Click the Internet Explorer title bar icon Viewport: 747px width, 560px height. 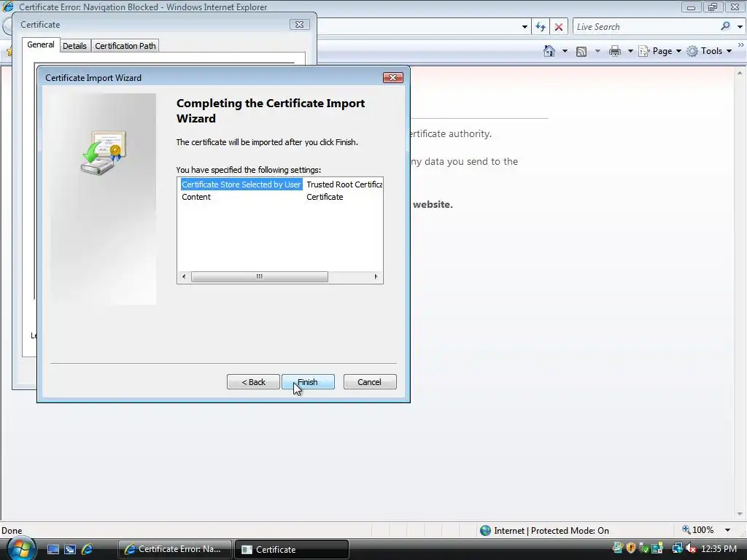pos(8,7)
